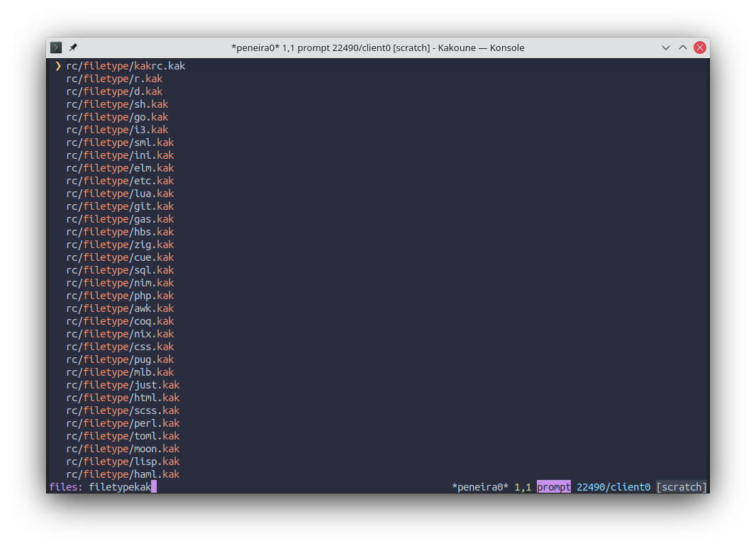Select rc/filetype/sml.kak entry
This screenshot has width=756, height=548.
(120, 142)
